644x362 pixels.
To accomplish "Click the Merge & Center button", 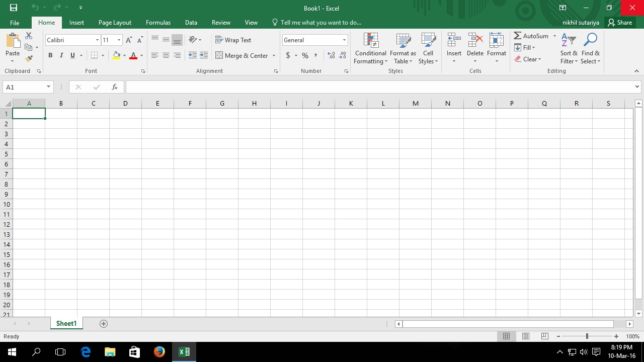I will pyautogui.click(x=242, y=55).
